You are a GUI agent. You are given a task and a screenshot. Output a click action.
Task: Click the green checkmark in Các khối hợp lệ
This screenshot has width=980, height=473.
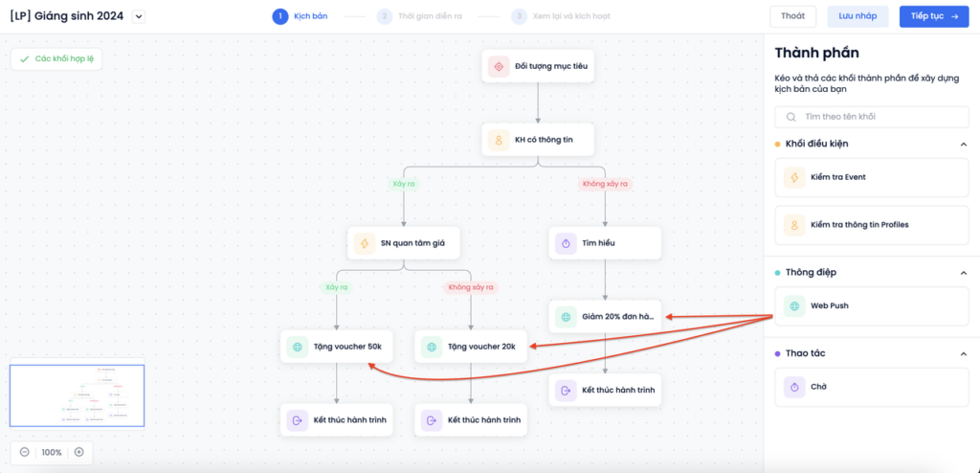pos(24,58)
